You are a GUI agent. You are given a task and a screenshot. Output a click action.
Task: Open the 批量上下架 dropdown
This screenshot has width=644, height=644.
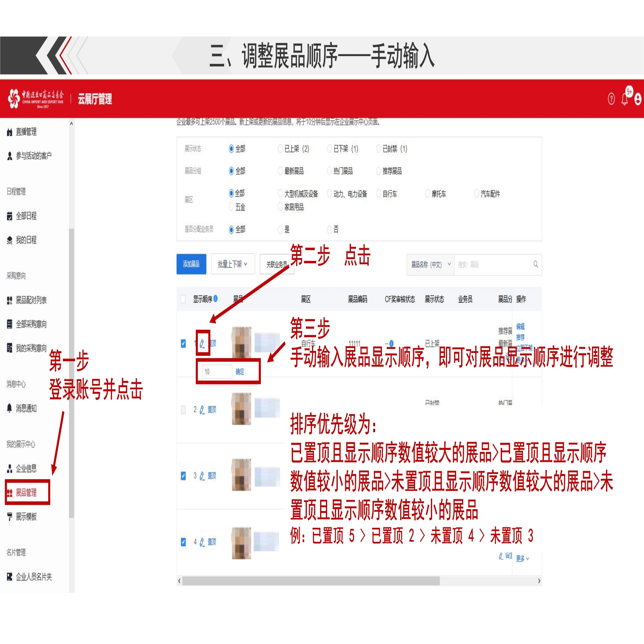(x=233, y=264)
